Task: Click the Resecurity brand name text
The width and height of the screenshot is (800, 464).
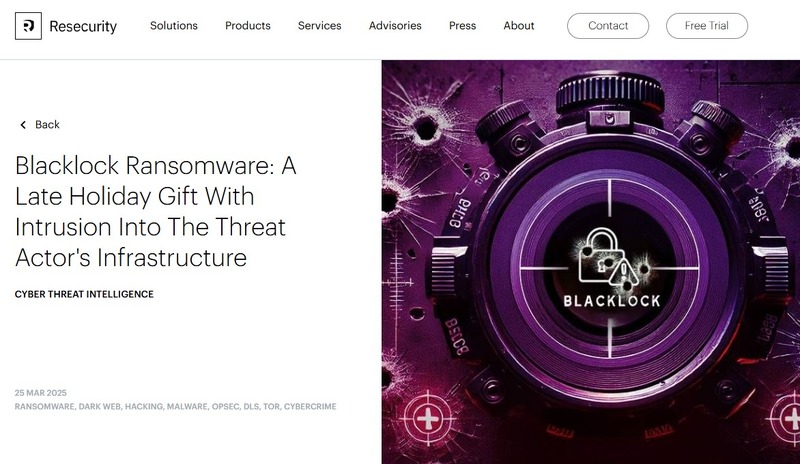Action: pyautogui.click(x=83, y=26)
